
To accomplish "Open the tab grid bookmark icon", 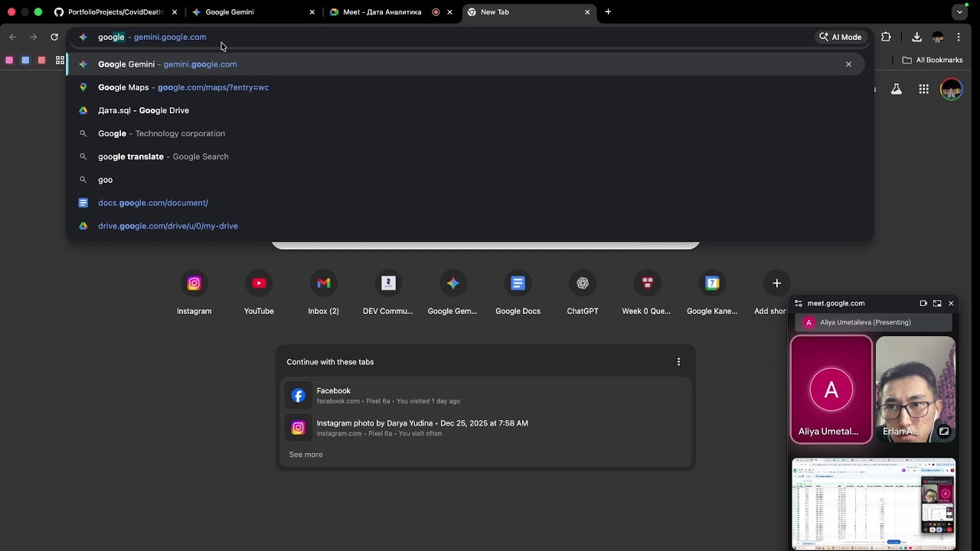I will [60, 60].
